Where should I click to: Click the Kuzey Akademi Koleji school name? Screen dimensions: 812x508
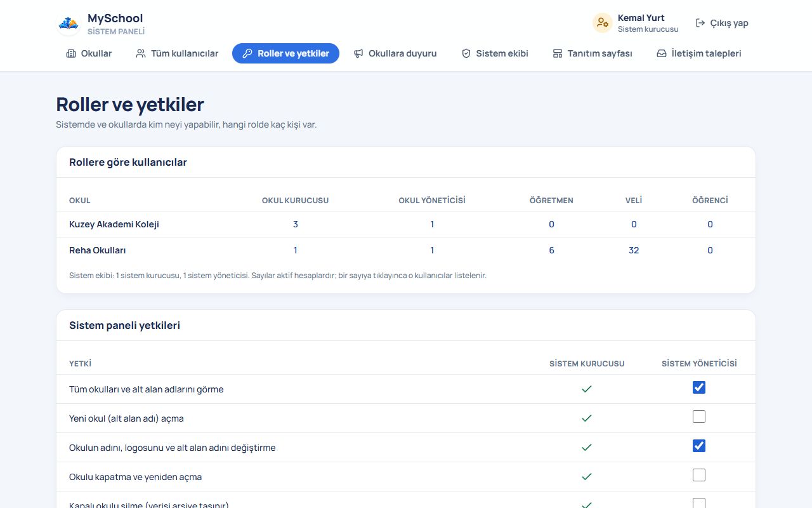[114, 224]
